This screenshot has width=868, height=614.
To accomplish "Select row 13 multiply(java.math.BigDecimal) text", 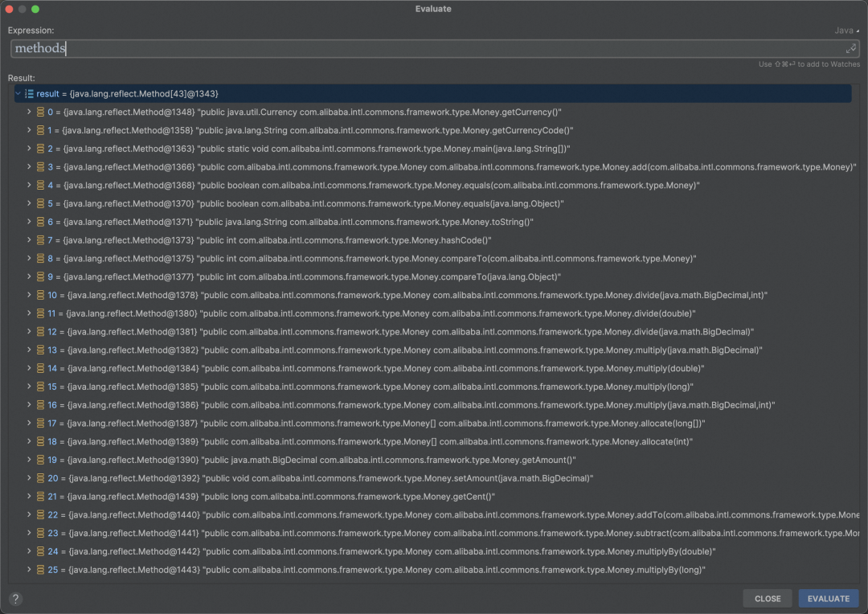I will [x=698, y=350].
